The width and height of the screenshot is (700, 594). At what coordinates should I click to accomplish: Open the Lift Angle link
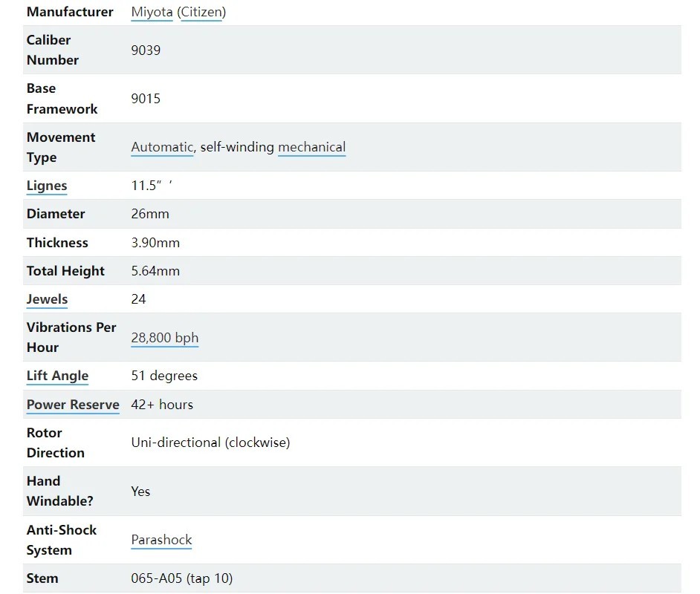point(57,376)
